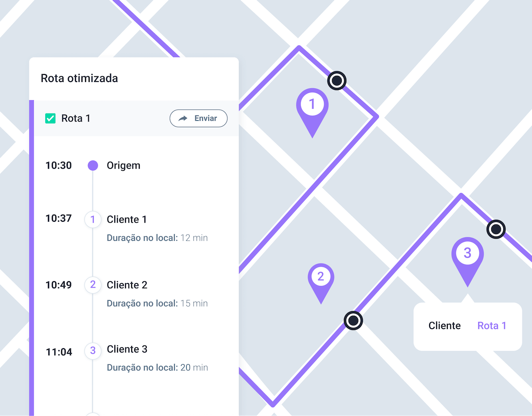Select the Cliente 1 stop name
Screen dimensions: 532x416
[x=127, y=220]
